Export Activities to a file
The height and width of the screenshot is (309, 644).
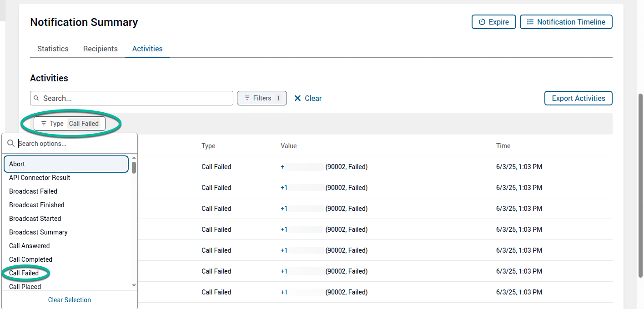click(579, 98)
